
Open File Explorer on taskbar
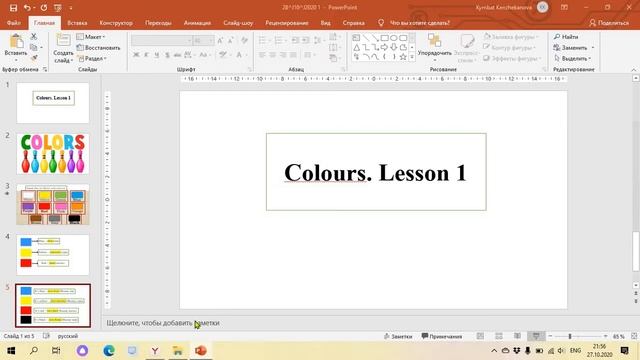(x=178, y=351)
